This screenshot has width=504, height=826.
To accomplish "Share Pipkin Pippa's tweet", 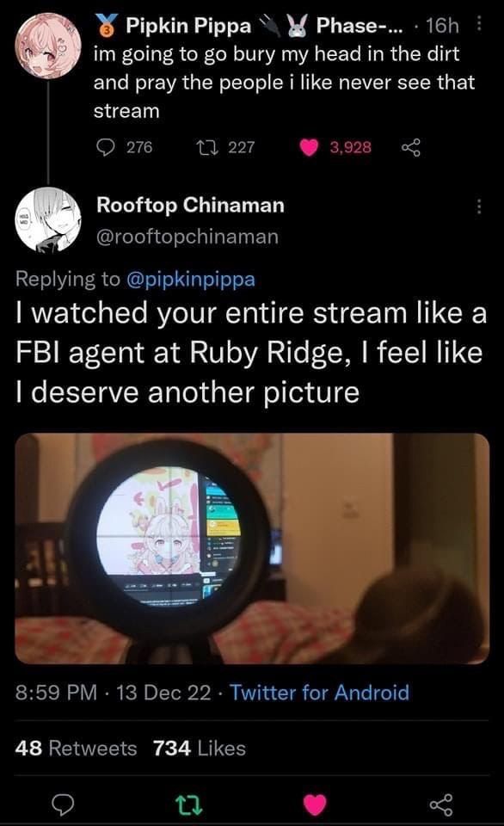I will point(411,147).
